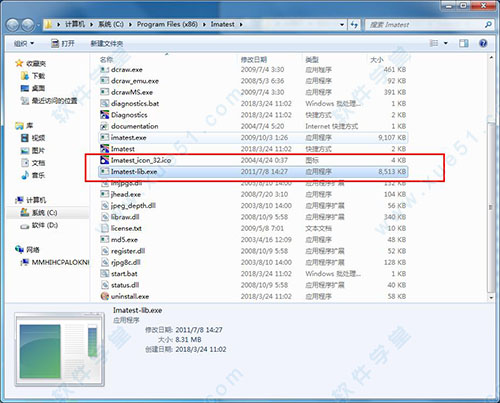The width and height of the screenshot is (500, 403).
Task: Click the dcraw.exe file icon
Action: (105, 69)
